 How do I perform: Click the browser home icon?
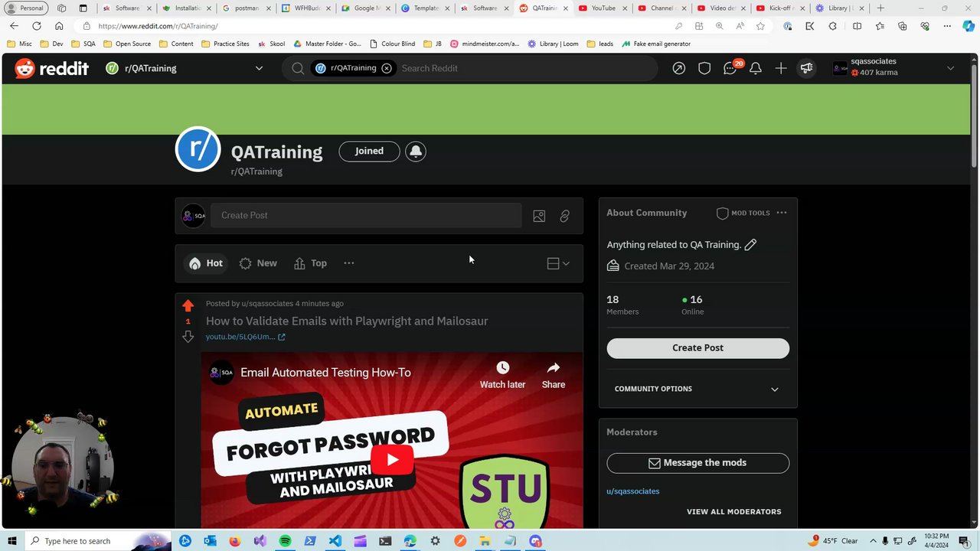click(x=59, y=26)
